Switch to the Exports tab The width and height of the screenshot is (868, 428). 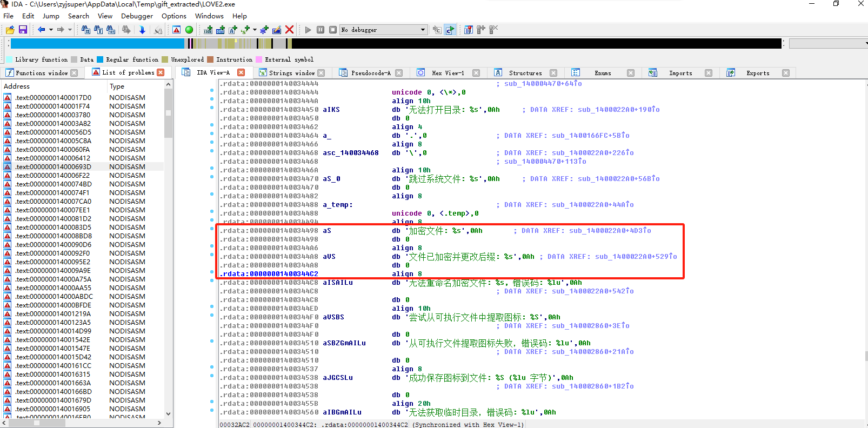click(758, 73)
